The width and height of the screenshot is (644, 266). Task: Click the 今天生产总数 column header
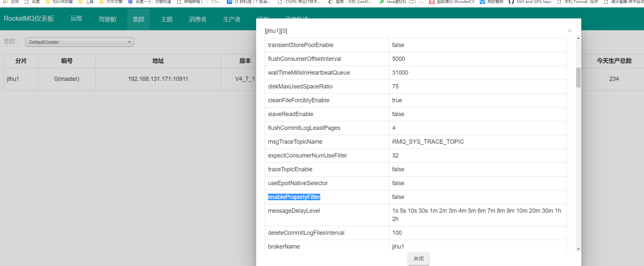pyautogui.click(x=614, y=61)
